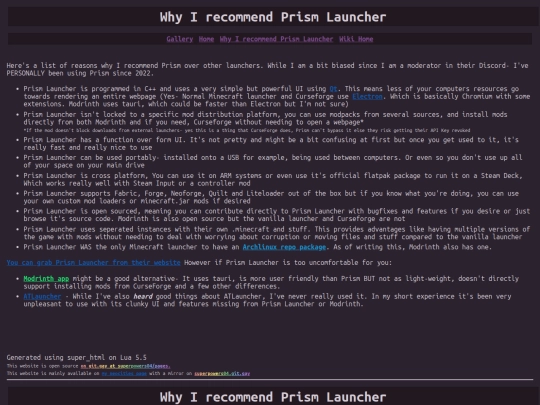Open the Gallery link in the navigation bar

tap(179, 39)
